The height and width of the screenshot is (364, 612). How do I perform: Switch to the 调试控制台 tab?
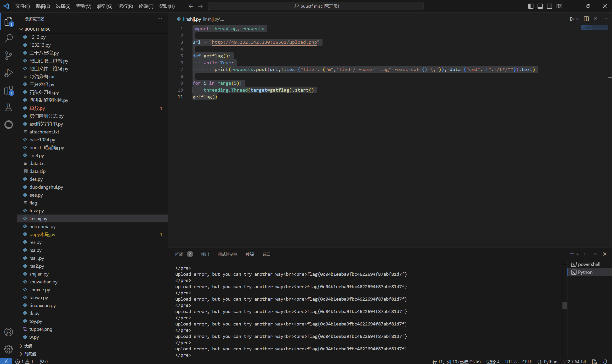(227, 254)
